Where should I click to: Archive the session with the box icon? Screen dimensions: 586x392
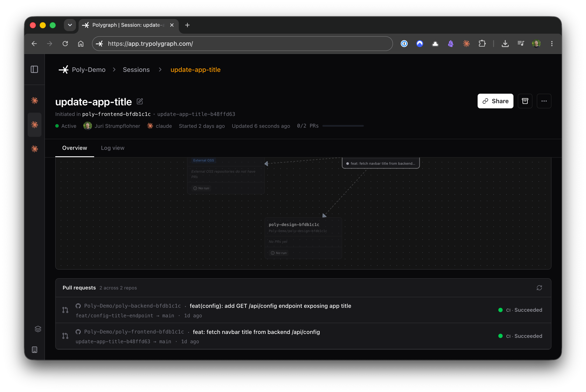click(x=525, y=101)
